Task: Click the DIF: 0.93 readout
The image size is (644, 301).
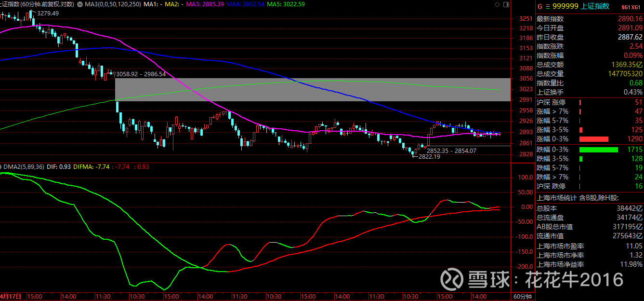Action: pos(58,167)
